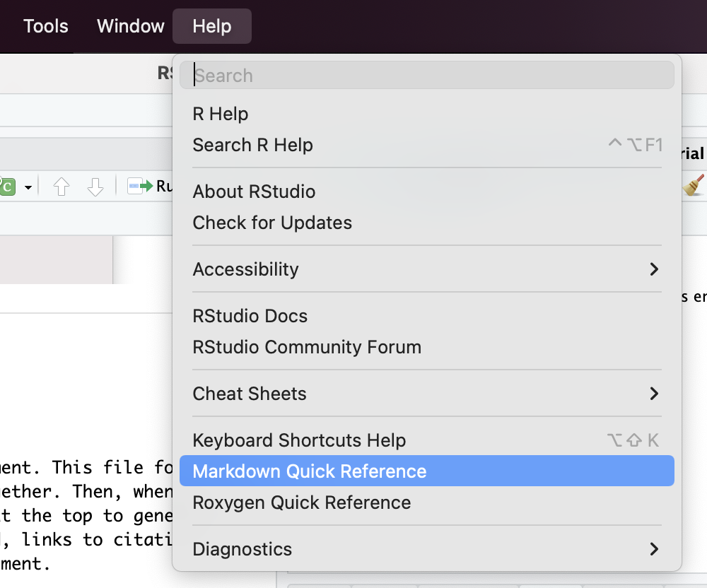
Task: Click the green insert chunk icon
Action: pyautogui.click(x=8, y=186)
